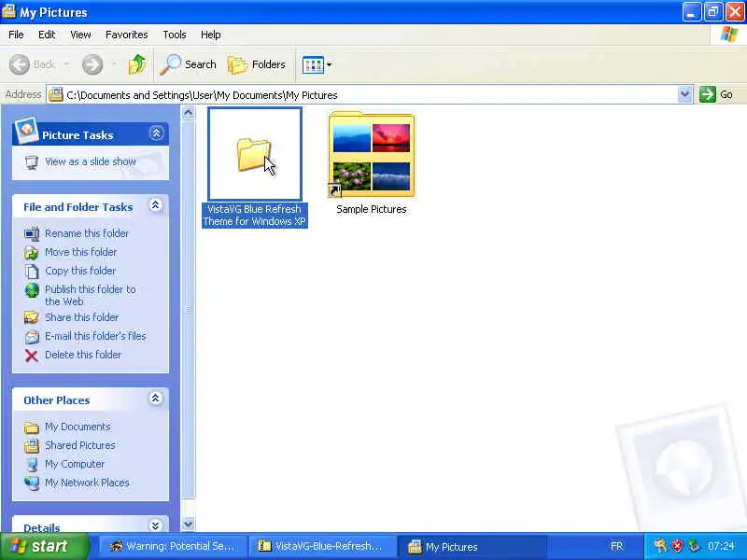Click E-mail this folder's files
The width and height of the screenshot is (747, 560).
click(x=95, y=336)
